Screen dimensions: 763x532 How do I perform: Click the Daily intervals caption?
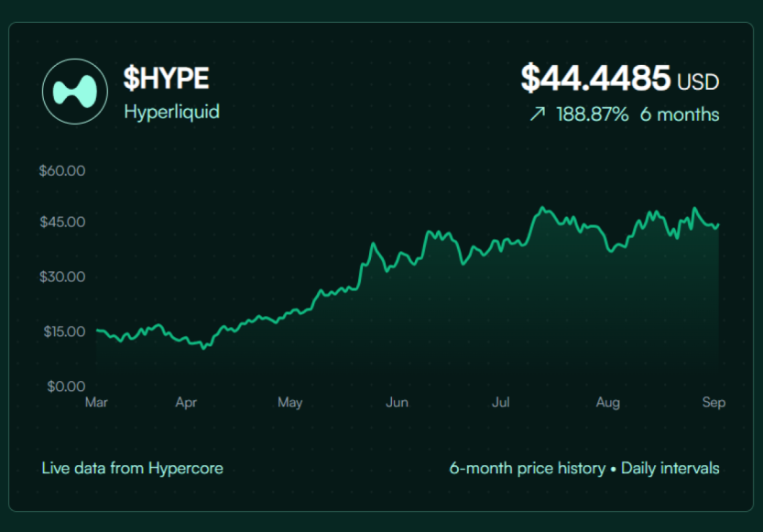point(670,468)
